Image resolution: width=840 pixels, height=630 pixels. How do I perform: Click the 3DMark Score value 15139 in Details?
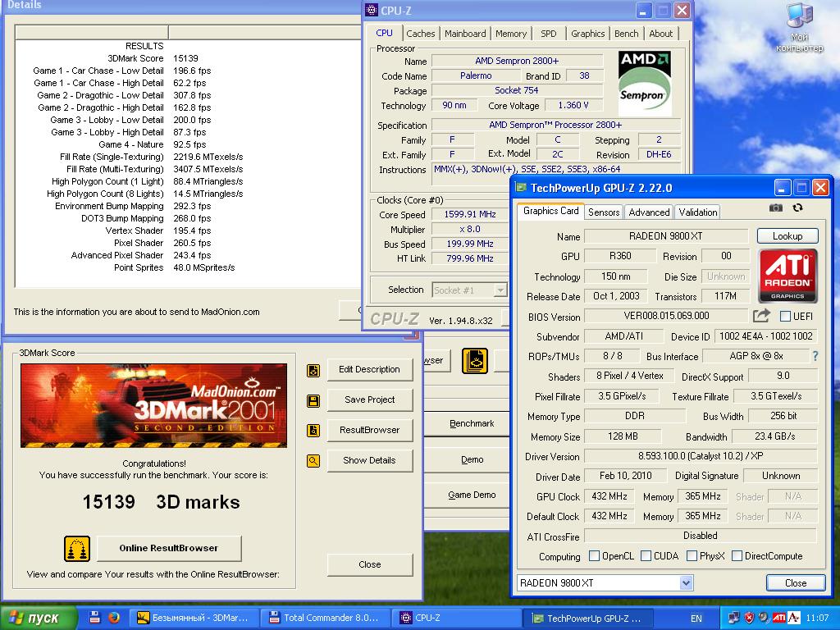(x=186, y=58)
